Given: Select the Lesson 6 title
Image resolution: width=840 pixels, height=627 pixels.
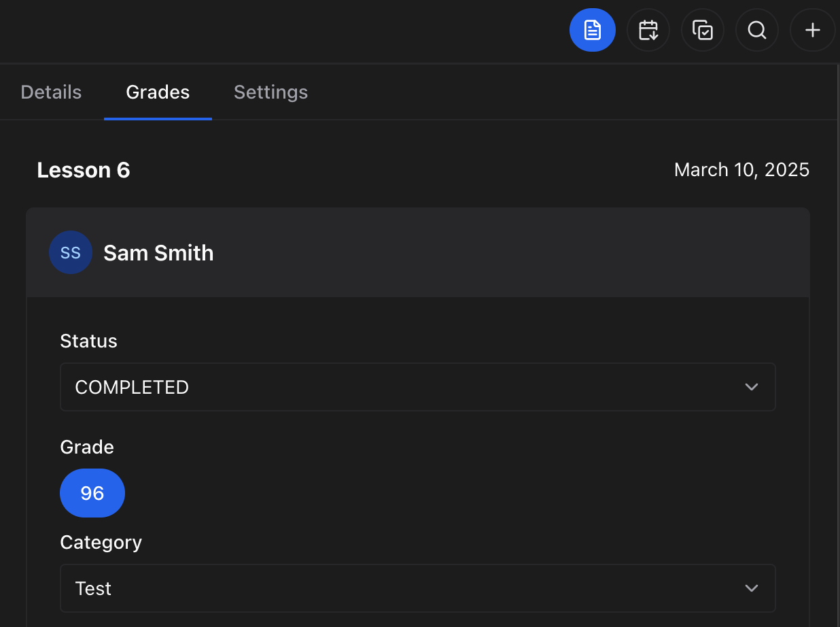Looking at the screenshot, I should pos(84,170).
